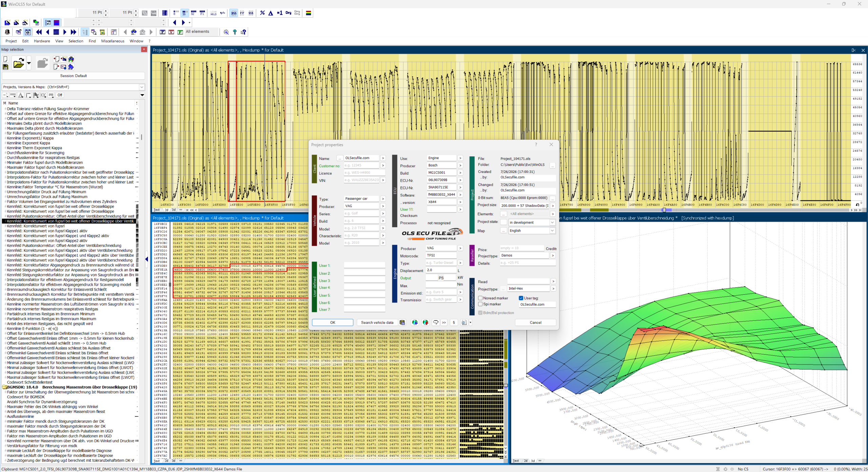The image size is (868, 472).
Task: Click the F find toolbar icon
Action: pyautogui.click(x=162, y=32)
